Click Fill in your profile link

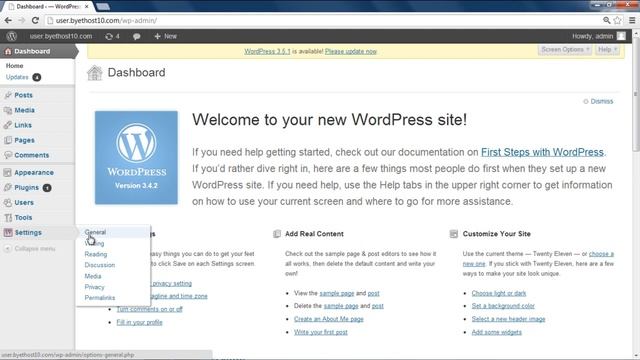click(139, 322)
